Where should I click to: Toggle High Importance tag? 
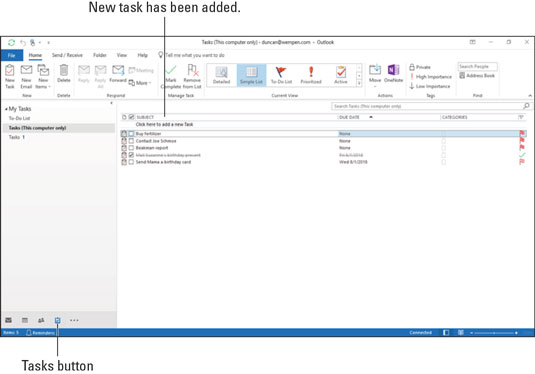tap(431, 77)
